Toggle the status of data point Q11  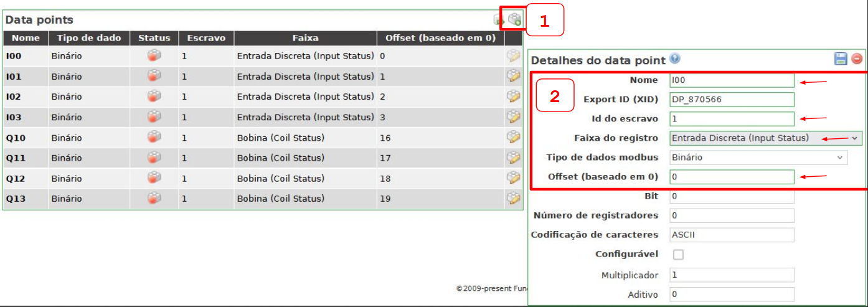(154, 158)
